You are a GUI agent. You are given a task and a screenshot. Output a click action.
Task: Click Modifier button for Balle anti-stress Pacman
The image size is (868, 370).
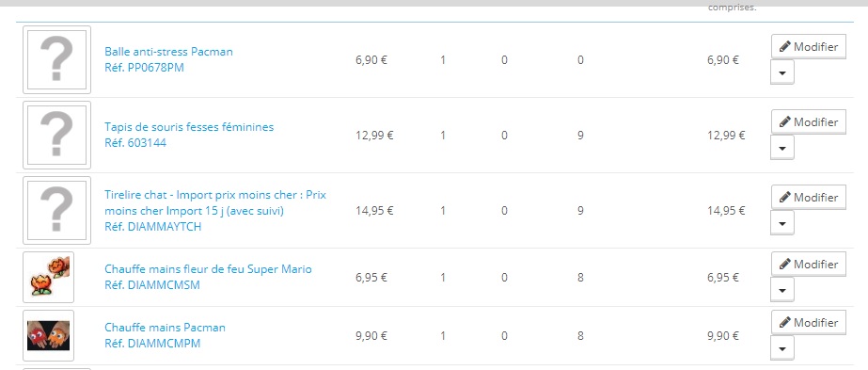coord(808,47)
